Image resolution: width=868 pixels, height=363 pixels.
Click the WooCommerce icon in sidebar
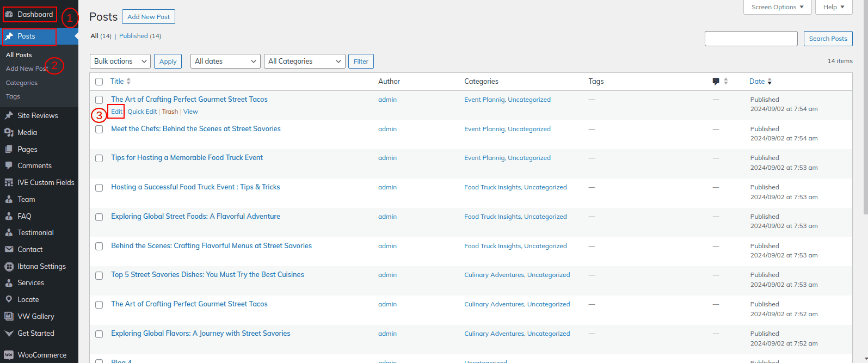tap(9, 355)
